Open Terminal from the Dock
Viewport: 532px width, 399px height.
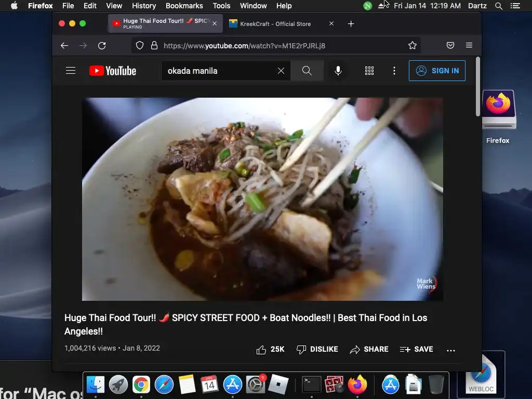point(311,384)
